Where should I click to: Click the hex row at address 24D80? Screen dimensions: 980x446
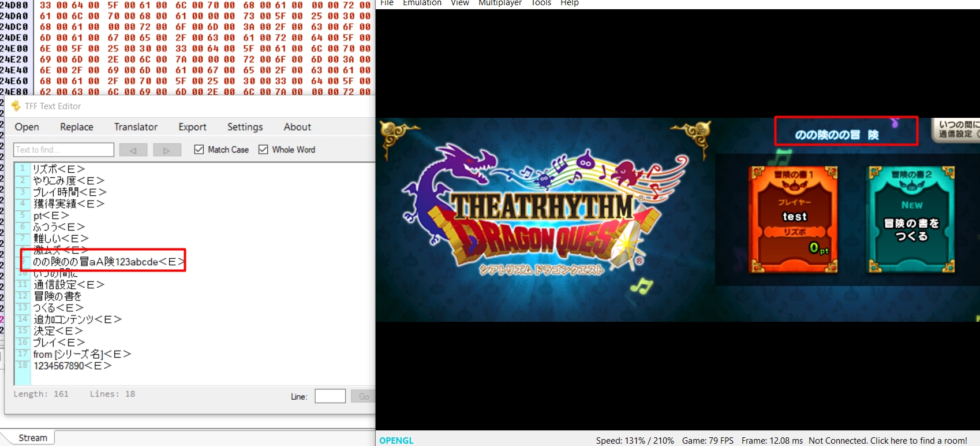click(186, 5)
